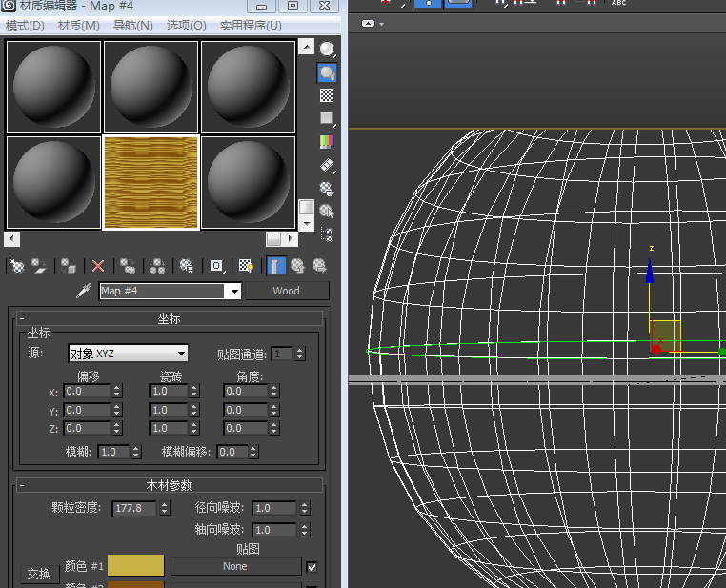Click the 模糊偏移 spinner arrows
The width and height of the screenshot is (726, 588).
coord(252,452)
